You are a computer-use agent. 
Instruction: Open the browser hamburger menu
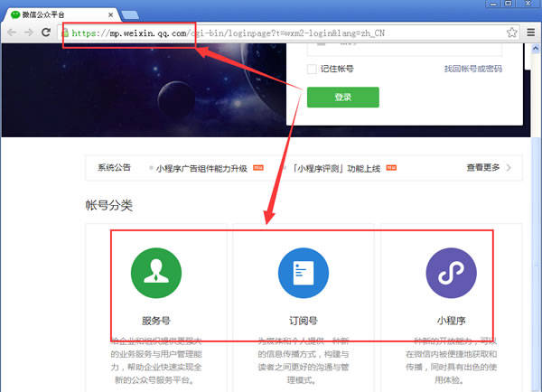pyautogui.click(x=531, y=33)
